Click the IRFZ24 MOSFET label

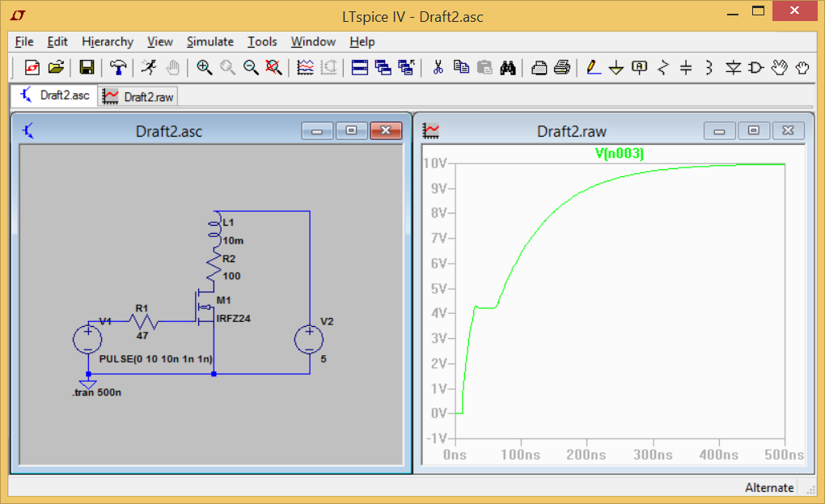click(x=234, y=318)
